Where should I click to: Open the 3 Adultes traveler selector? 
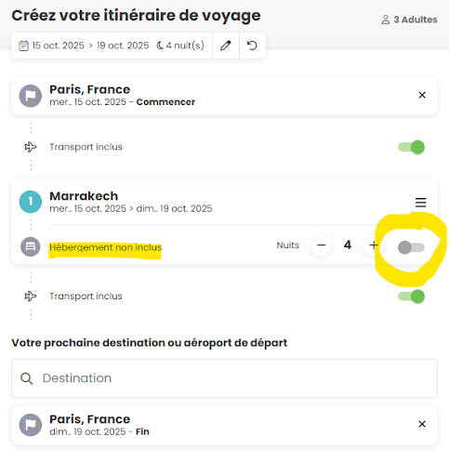409,20
